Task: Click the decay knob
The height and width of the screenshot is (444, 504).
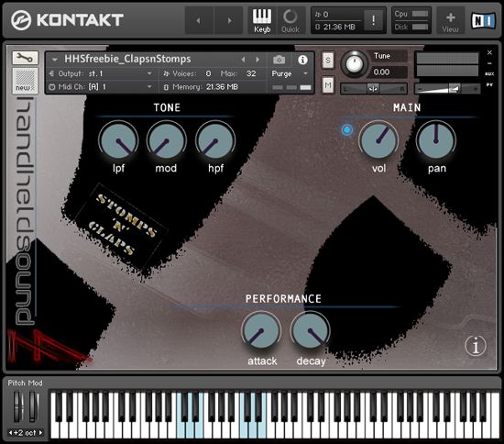Action: pyautogui.click(x=310, y=331)
